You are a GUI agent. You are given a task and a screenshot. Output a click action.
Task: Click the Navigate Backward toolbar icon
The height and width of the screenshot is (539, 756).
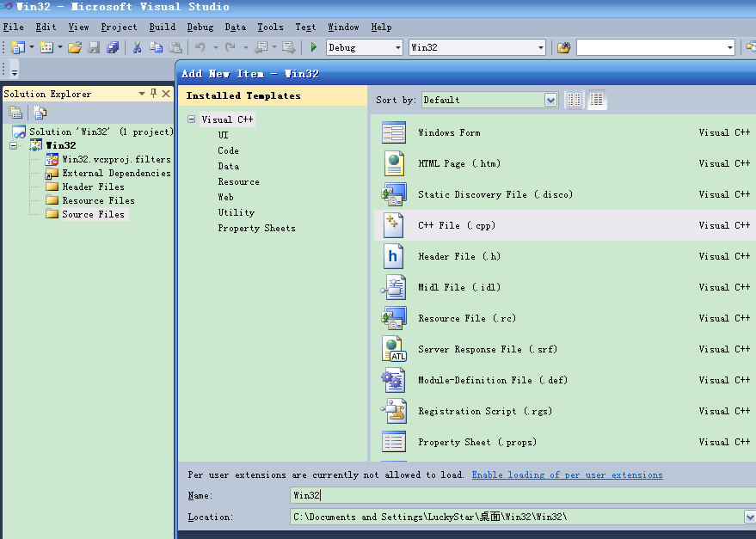(261, 47)
